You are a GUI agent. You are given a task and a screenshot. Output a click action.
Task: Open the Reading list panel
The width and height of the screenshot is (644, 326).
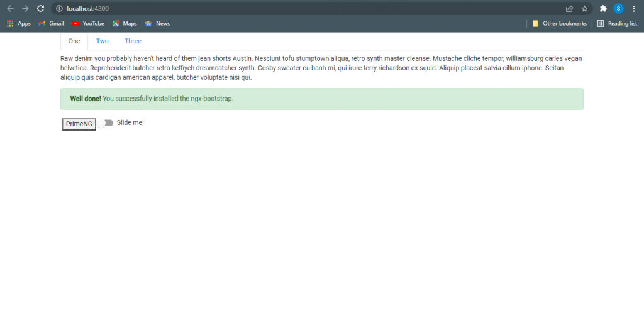click(x=617, y=24)
